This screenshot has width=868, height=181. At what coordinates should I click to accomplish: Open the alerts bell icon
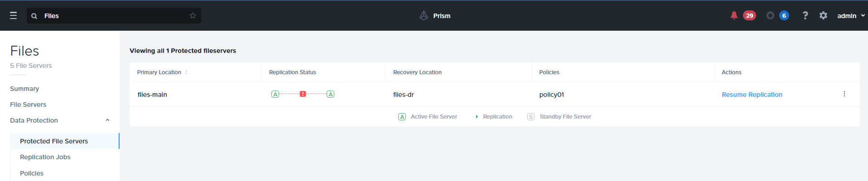[734, 15]
